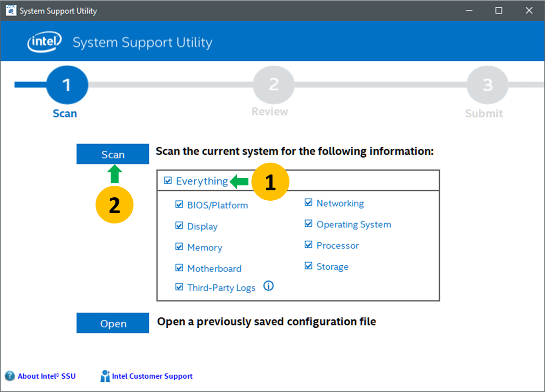Click the Intel logo in header
Viewport: 545px width, 392px height.
(45, 42)
